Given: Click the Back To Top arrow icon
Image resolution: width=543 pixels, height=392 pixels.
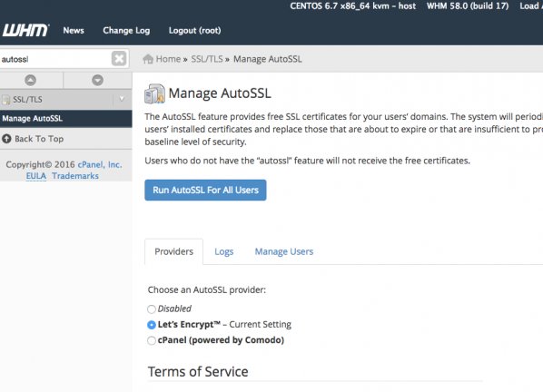Looking at the screenshot, I should pos(6,139).
